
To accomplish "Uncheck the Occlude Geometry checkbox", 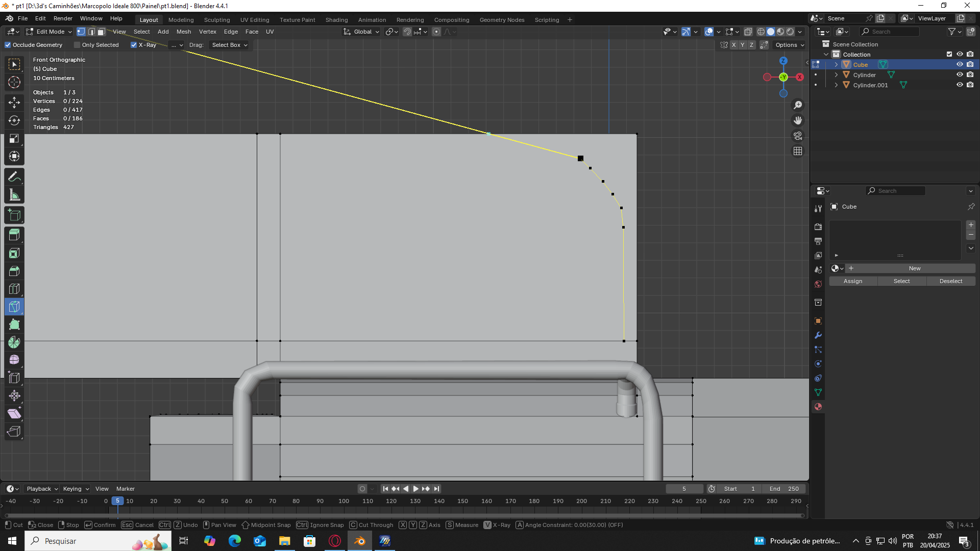I will [x=8, y=45].
